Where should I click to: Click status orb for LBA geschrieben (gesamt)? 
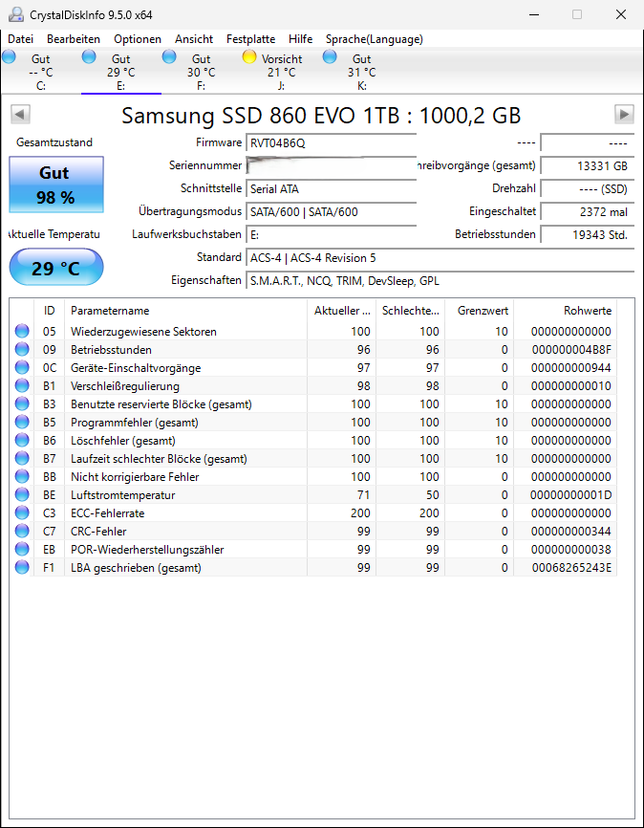point(22,568)
